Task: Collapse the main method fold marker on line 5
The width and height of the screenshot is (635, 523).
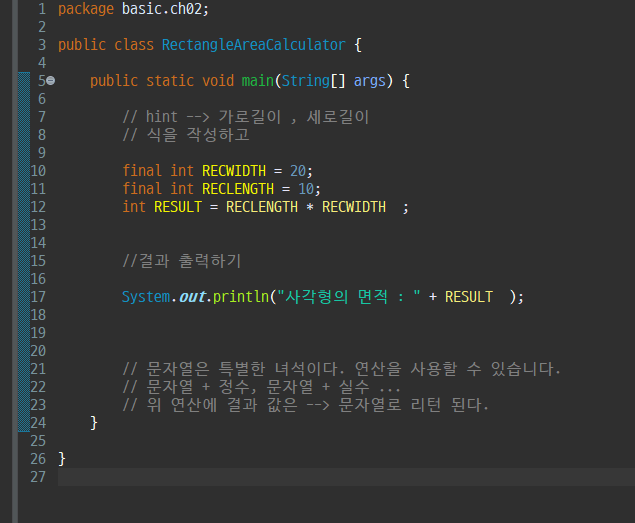Action: [51, 81]
